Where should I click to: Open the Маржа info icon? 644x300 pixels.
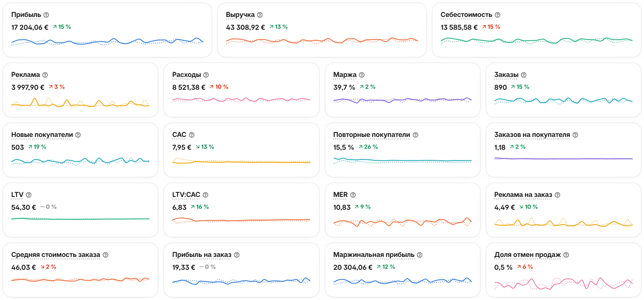(362, 75)
